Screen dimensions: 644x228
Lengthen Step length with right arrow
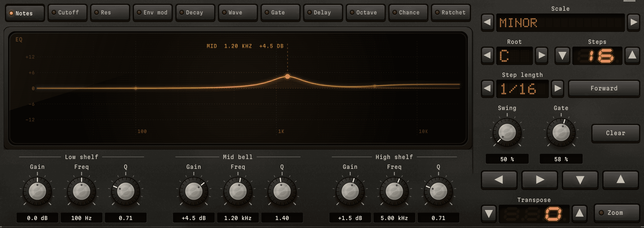[x=558, y=89]
